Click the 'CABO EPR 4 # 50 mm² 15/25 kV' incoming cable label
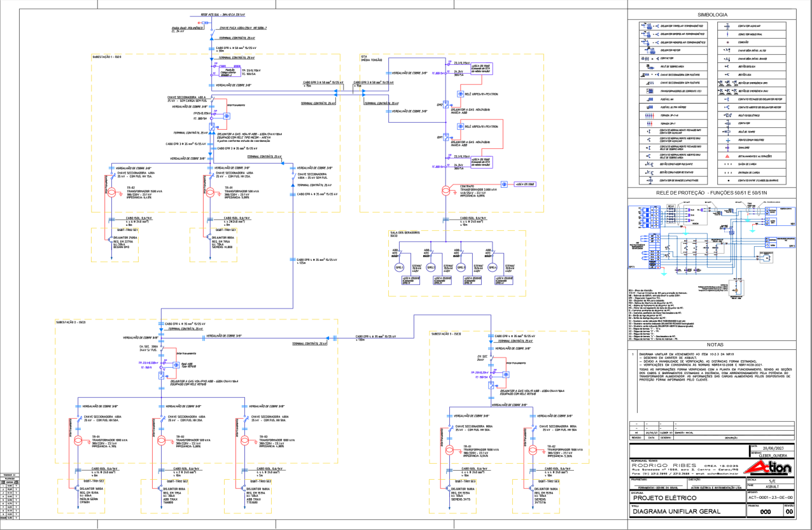812x530 pixels. [236, 48]
